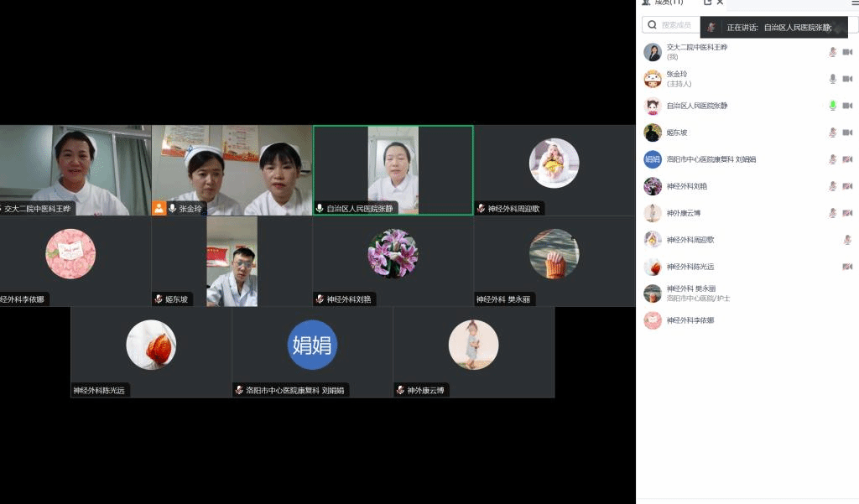
Task: Unmute 交大二院中医科王晔's muted microphone
Action: click(x=830, y=51)
